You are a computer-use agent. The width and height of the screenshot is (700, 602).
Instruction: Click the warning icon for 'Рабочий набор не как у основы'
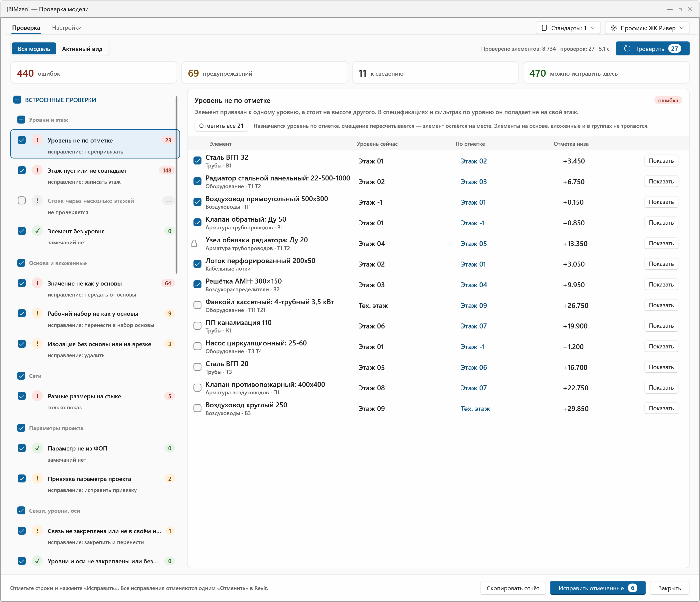[37, 313]
